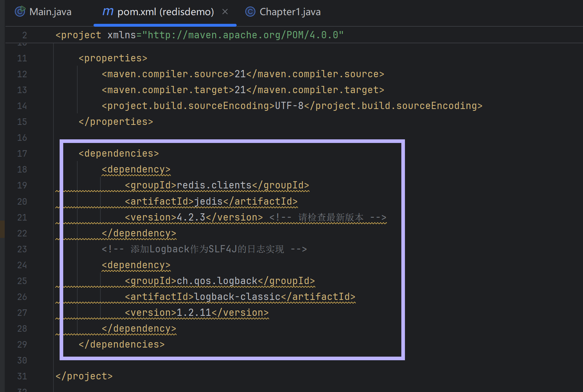The image size is (583, 392).
Task: Click the opening <dependencies> tag
Action: 119,153
